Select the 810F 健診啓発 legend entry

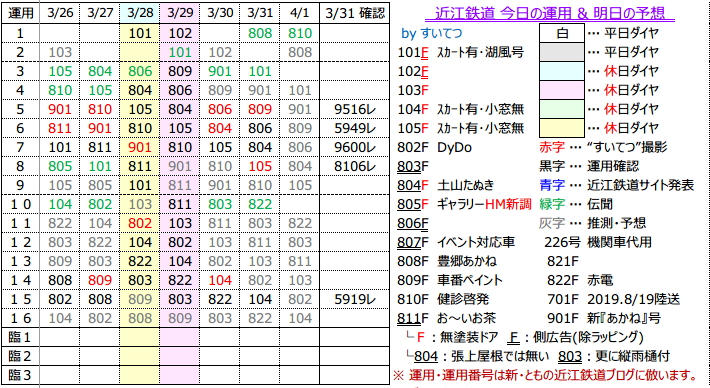point(443,300)
